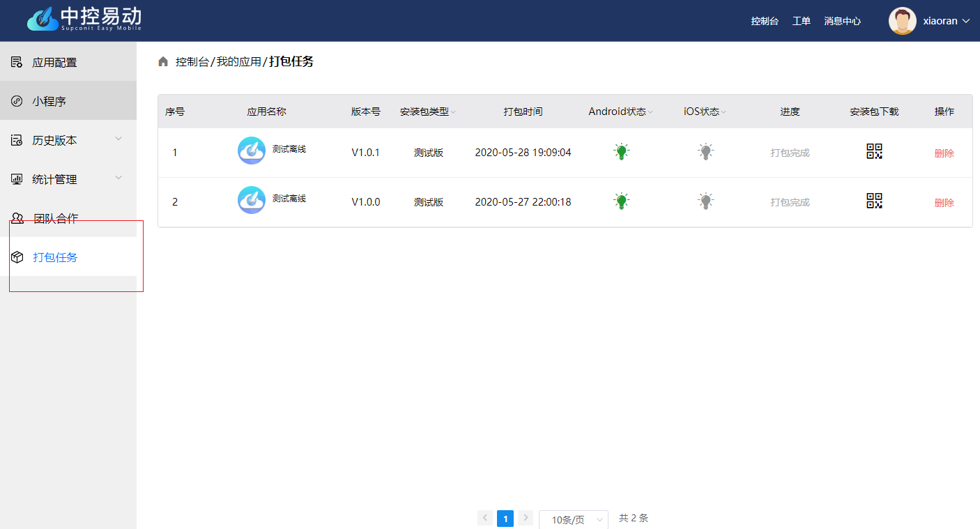Viewport: 980px width, 529px height.
Task: Click 测试版 type in row V1.0.1
Action: [429, 153]
